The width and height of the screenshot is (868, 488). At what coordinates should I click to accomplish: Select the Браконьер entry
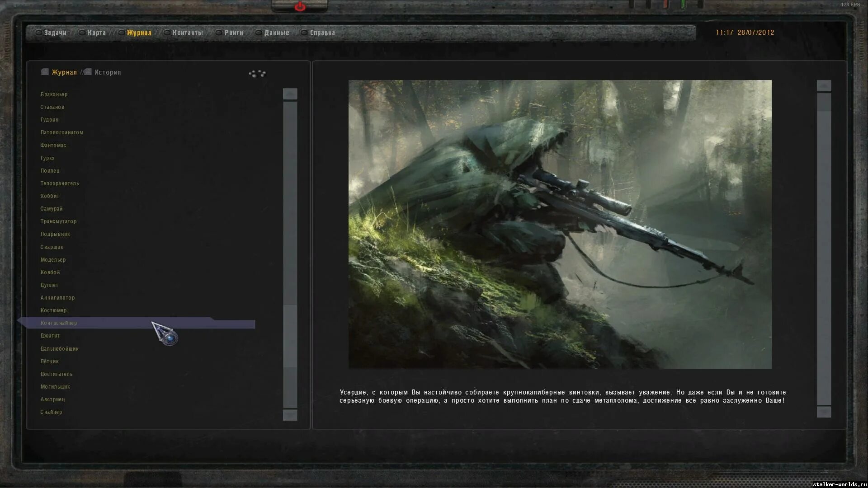54,94
